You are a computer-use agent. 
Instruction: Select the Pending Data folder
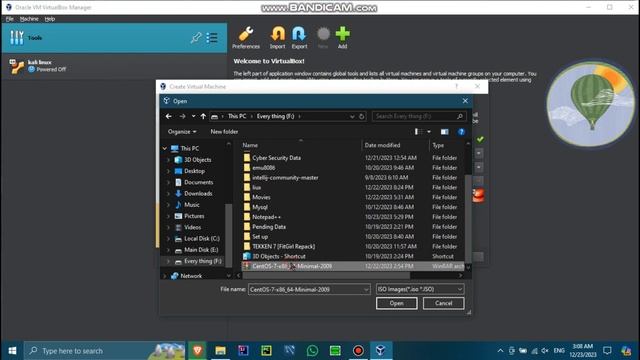[269, 227]
